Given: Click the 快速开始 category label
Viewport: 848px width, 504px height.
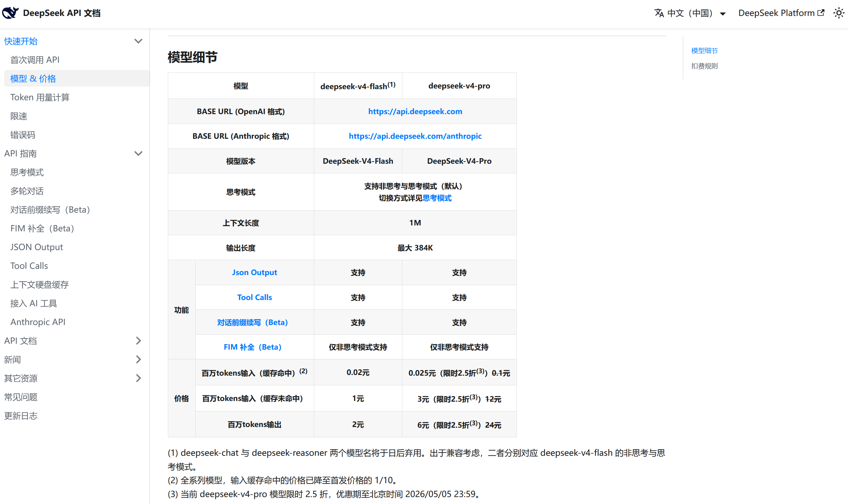Looking at the screenshot, I should click(x=21, y=41).
